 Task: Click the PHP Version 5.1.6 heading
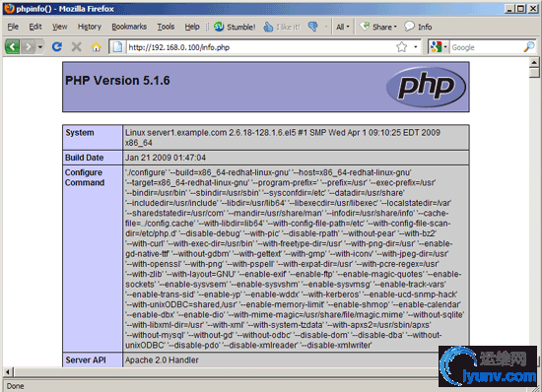pos(117,81)
